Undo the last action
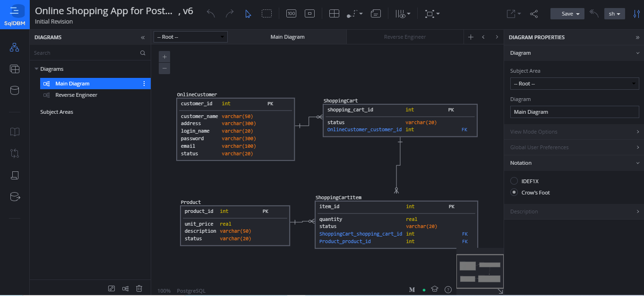The width and height of the screenshot is (644, 296). tap(211, 14)
